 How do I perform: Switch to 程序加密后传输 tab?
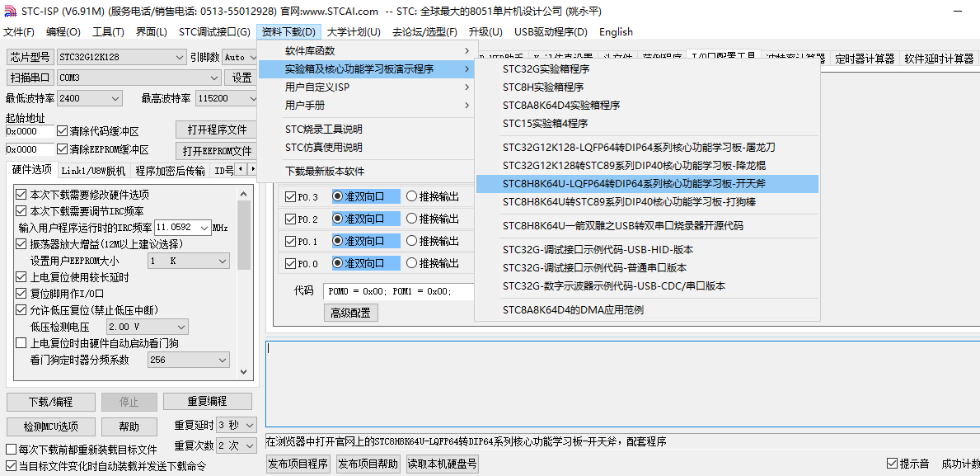[x=169, y=171]
